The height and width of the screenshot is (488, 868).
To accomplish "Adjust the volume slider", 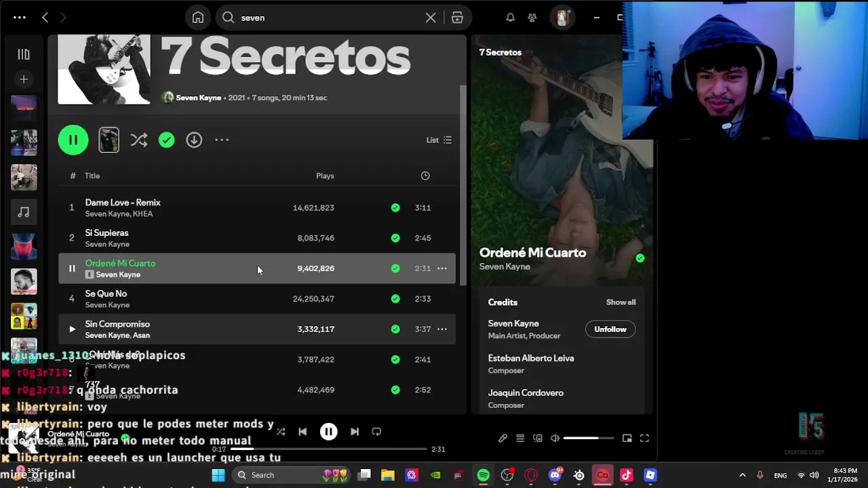I will pos(589,439).
